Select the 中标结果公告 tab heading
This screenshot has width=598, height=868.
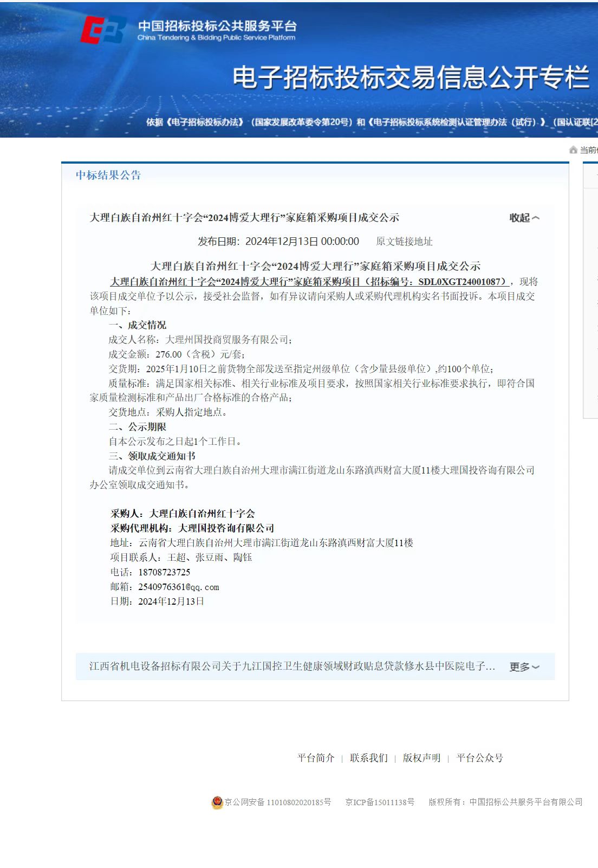coord(108,175)
